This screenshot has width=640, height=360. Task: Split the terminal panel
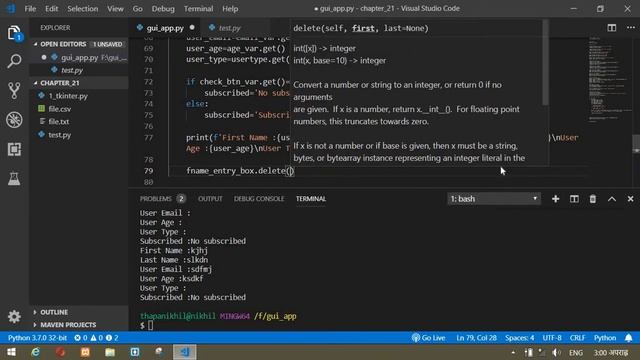coord(574,199)
